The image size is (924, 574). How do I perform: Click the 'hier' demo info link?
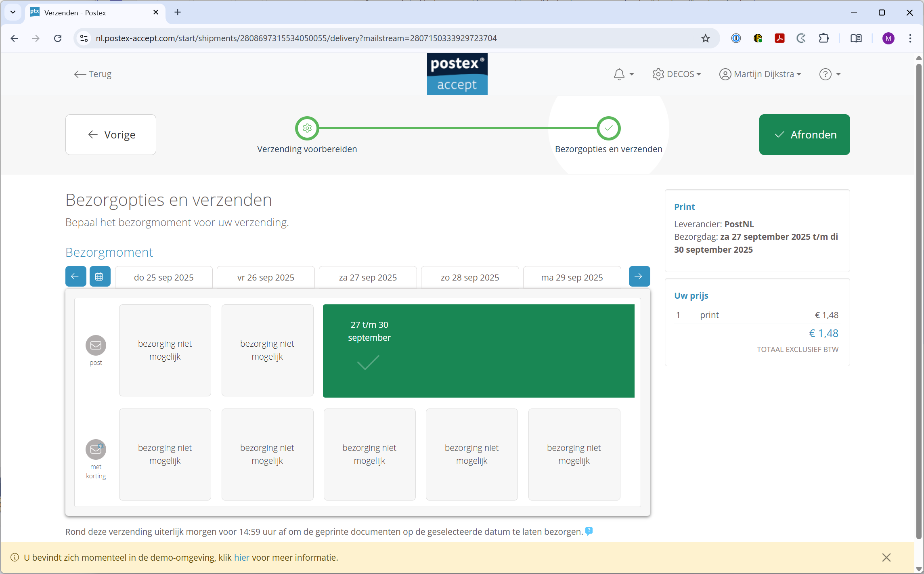click(x=241, y=557)
